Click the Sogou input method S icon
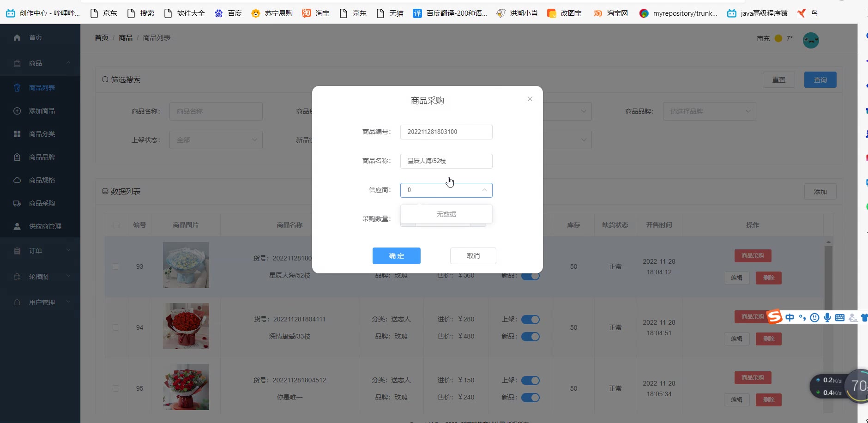The width and height of the screenshot is (868, 423). tap(774, 317)
